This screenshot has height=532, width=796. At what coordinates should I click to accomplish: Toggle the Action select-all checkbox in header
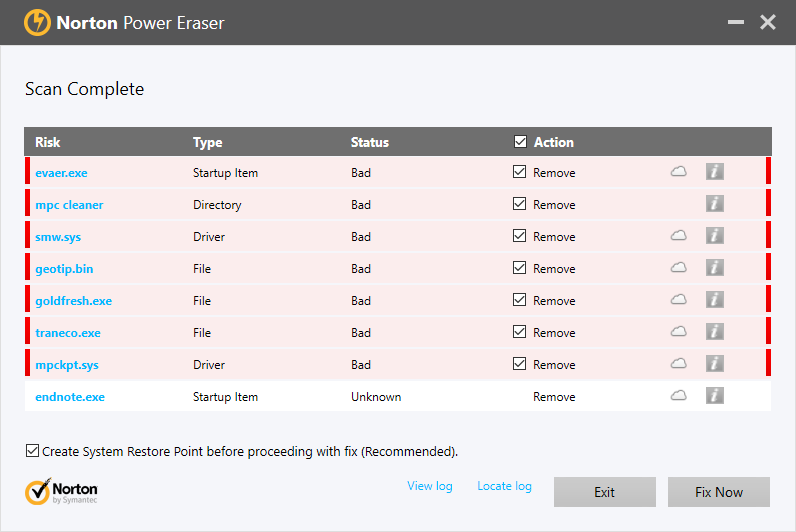tap(520, 142)
